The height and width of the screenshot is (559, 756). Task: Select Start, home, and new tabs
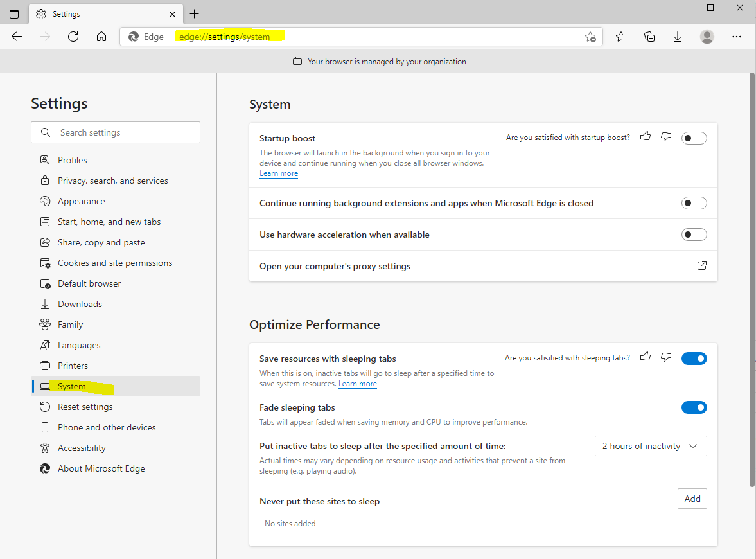[x=116, y=222]
